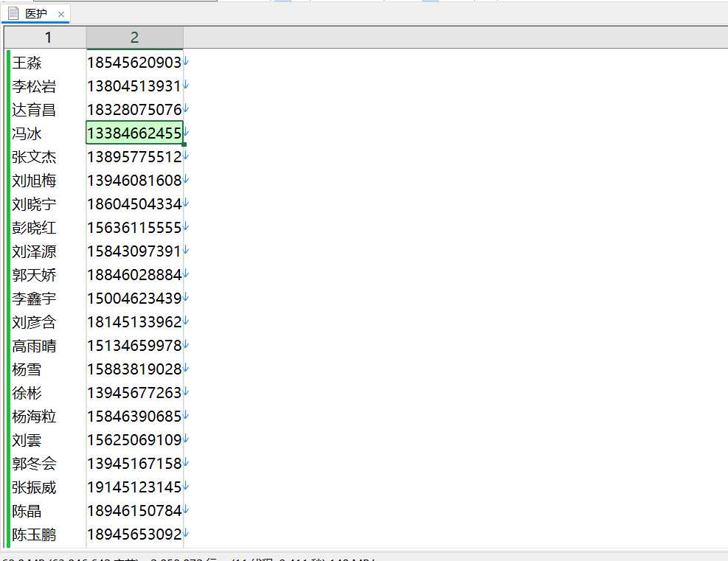
Task: Click highlighted cell 13384662455
Action: (x=135, y=133)
